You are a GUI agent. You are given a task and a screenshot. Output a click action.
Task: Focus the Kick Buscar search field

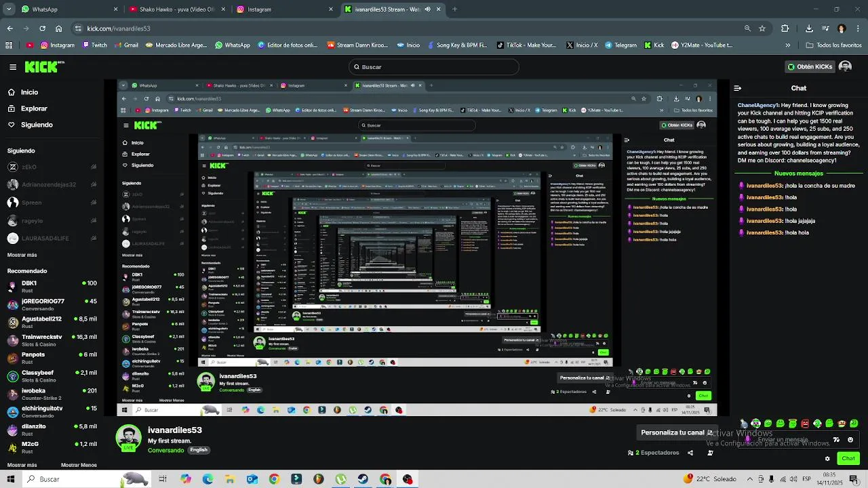pyautogui.click(x=434, y=67)
